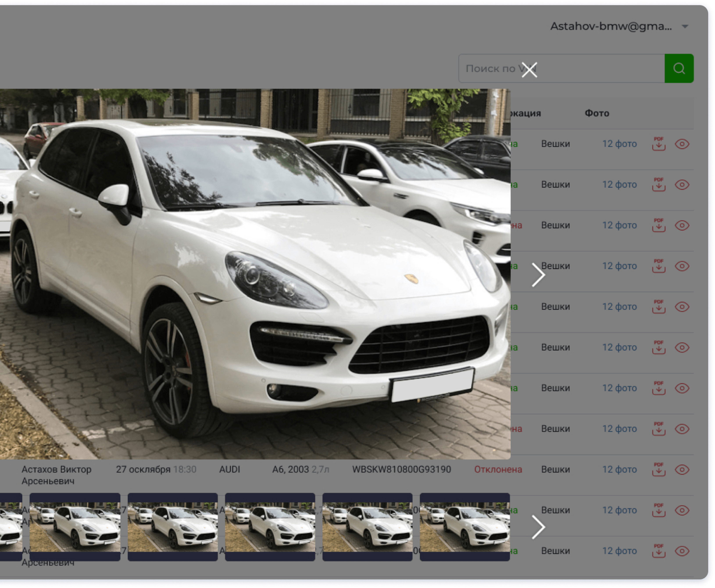Open the Astahov-bmw account dropdown arrow
The width and height of the screenshot is (715, 588).
pos(685,26)
